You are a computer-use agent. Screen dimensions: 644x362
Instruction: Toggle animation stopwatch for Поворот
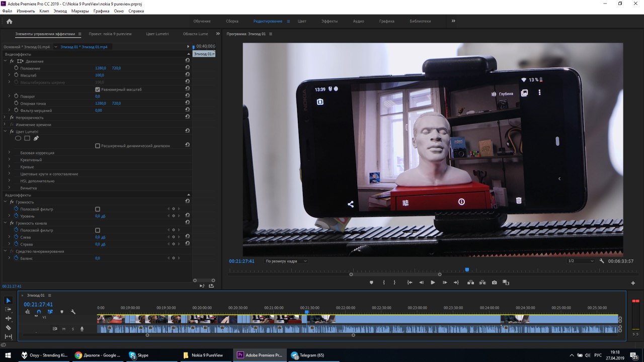(16, 96)
